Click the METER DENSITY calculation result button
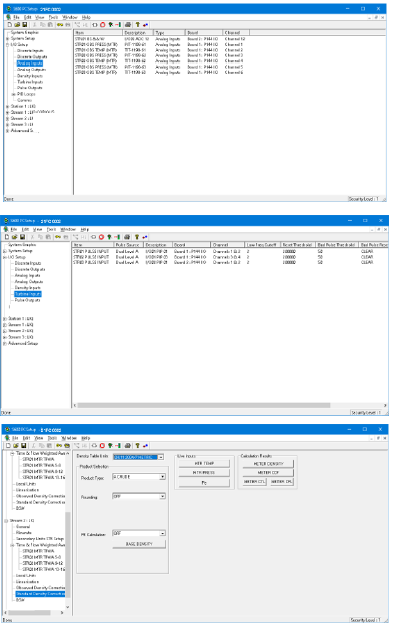The width and height of the screenshot is (394, 627). coord(268,464)
